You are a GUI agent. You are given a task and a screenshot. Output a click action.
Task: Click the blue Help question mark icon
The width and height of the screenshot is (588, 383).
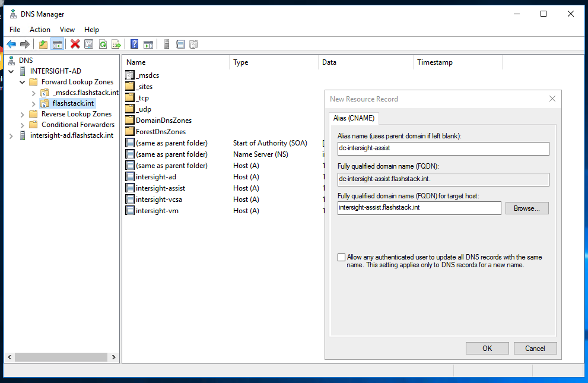[135, 44]
